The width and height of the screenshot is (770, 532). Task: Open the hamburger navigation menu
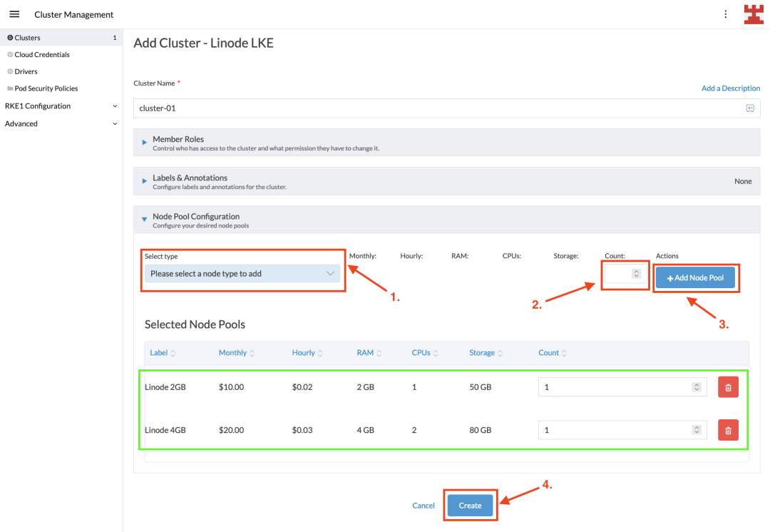point(14,14)
